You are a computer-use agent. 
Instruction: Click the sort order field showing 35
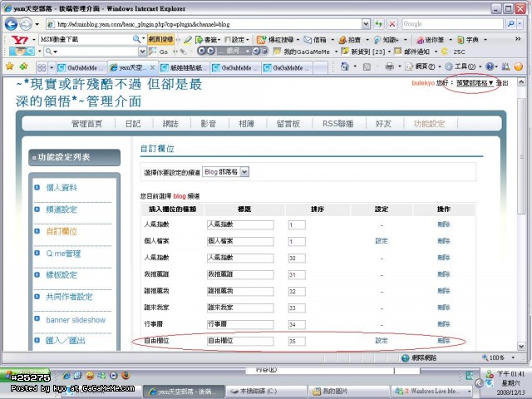pos(297,341)
